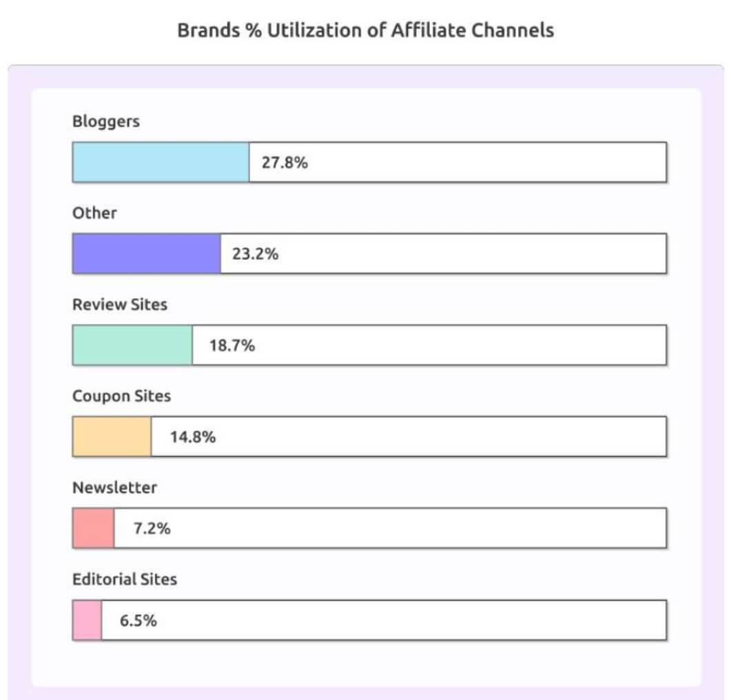Click the 23.2% value label
The image size is (731, 700).
click(256, 254)
